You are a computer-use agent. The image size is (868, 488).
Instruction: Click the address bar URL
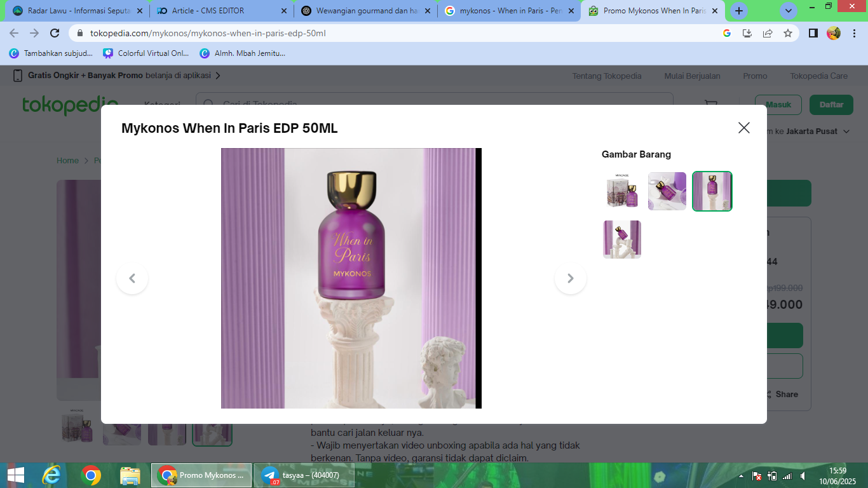[208, 33]
